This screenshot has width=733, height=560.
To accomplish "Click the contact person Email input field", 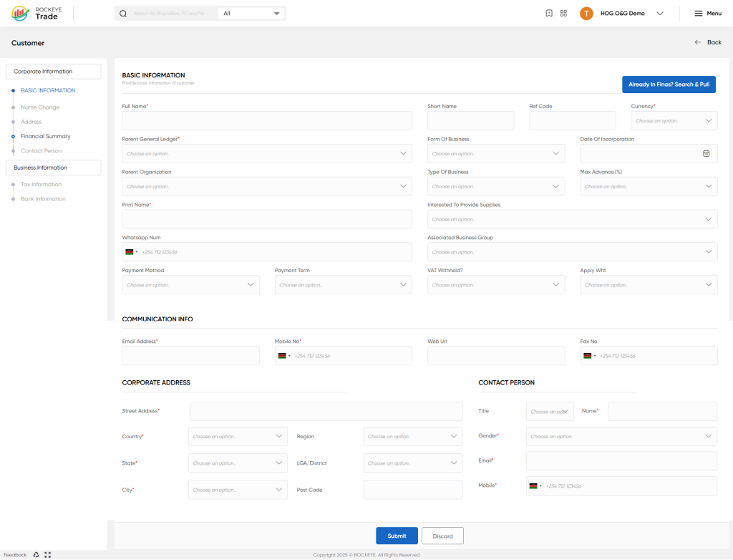I will [621, 461].
